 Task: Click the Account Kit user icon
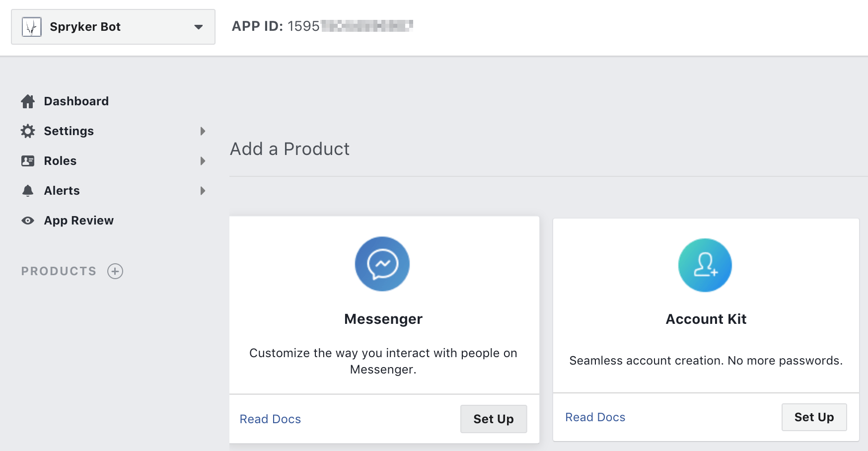705,265
